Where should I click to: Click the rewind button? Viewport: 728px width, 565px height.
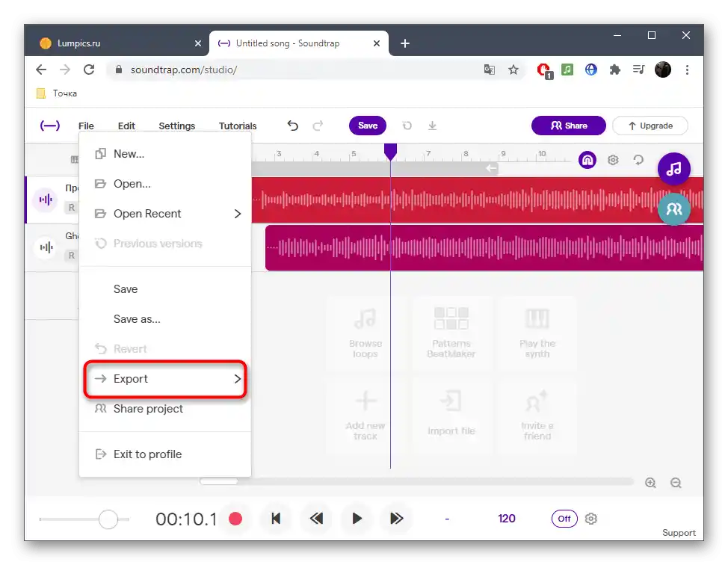[x=316, y=519]
